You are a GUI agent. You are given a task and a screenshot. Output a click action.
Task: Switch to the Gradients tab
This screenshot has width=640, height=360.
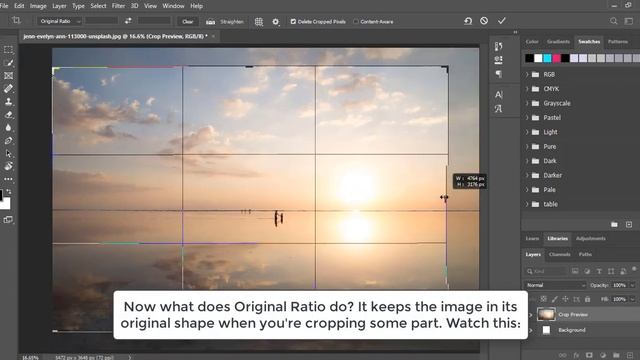coord(558,42)
